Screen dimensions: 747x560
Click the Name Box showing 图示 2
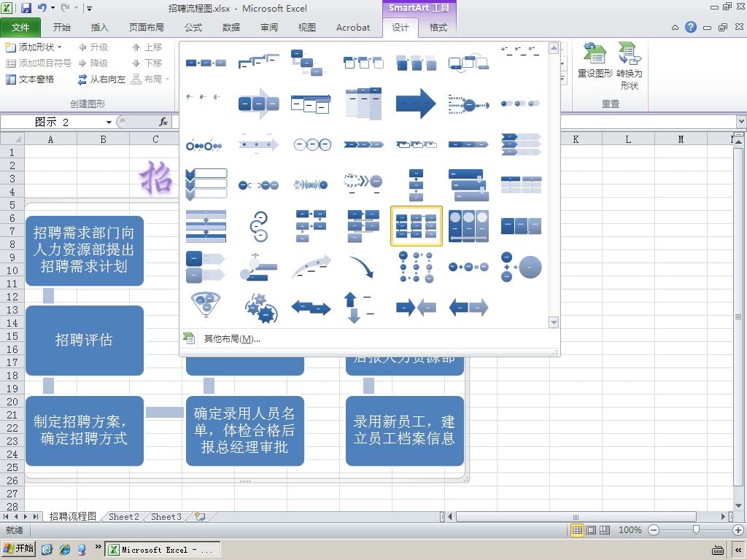pyautogui.click(x=53, y=122)
